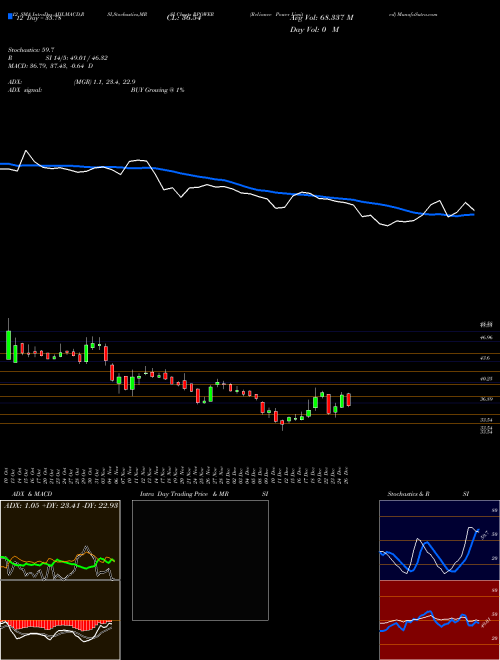Select the '12 Day=33.78' SMA label
This screenshot has width=500, height=660.
click(38, 18)
